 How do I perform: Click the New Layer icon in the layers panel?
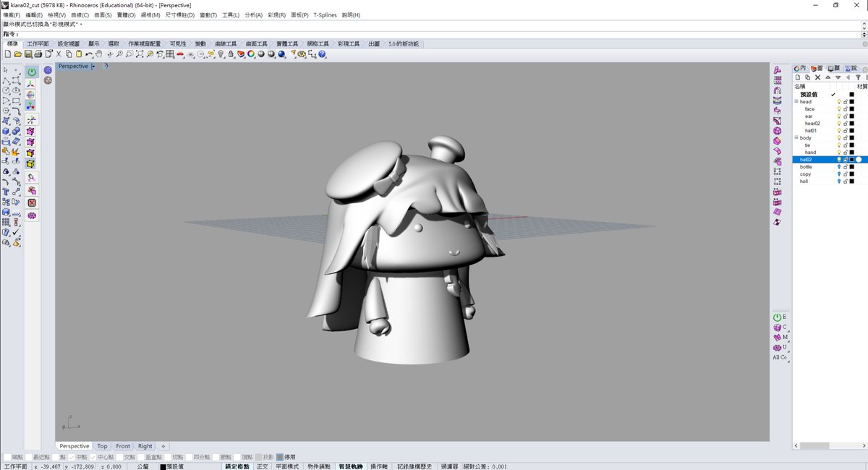[798, 77]
